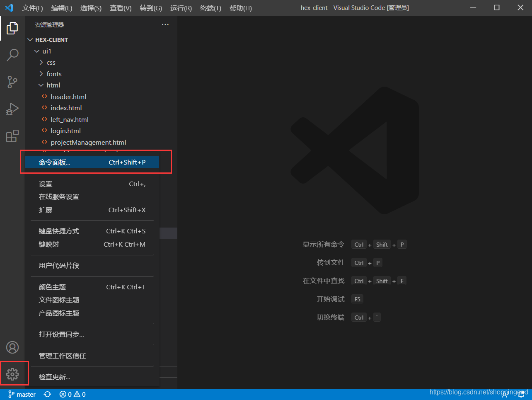The image size is (532, 400).
Task: Select 颜色主题 menu entry
Action: pos(92,287)
